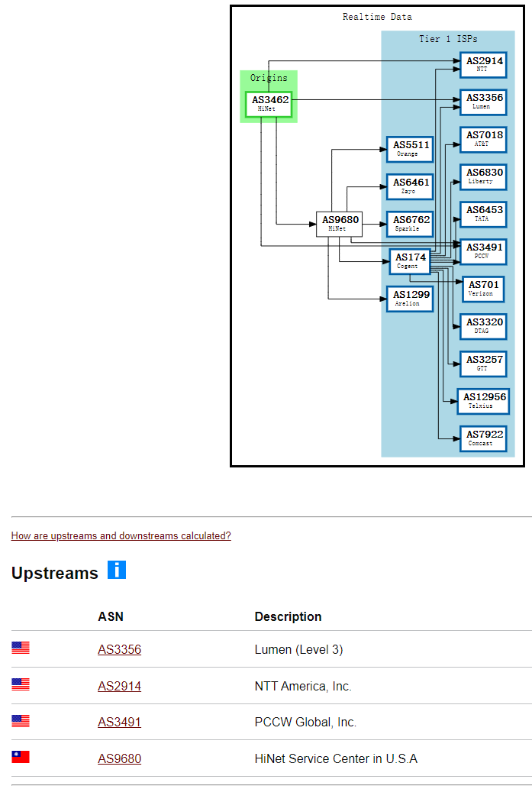Click the AS1299 Arelion graph node
The image size is (532, 789).
click(x=410, y=299)
